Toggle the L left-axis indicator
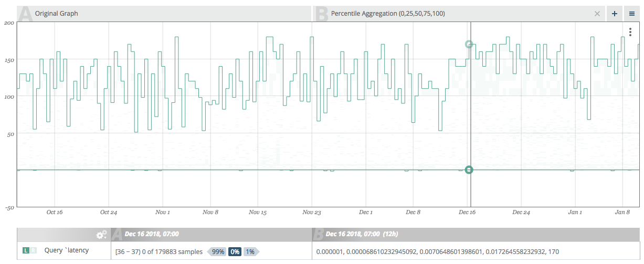Image resolution: width=644 pixels, height=264 pixels. pyautogui.click(x=25, y=251)
